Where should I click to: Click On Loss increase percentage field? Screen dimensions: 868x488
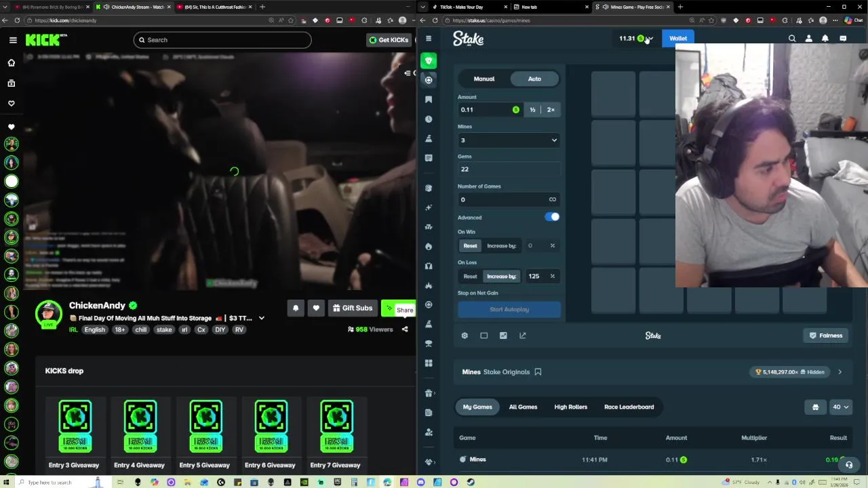(541, 277)
